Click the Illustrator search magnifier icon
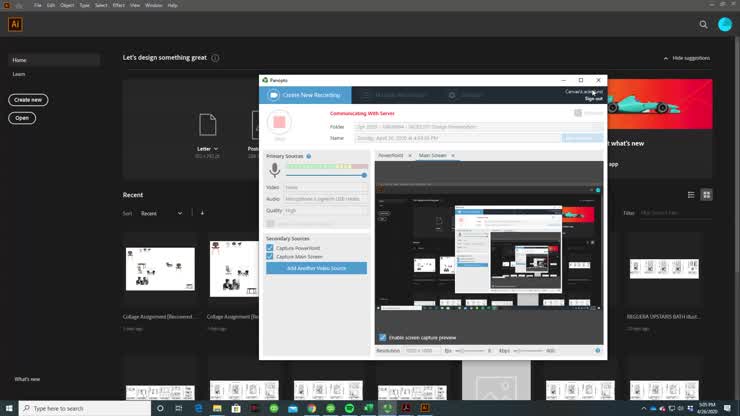Viewport: 740px width, 416px height. click(x=703, y=24)
